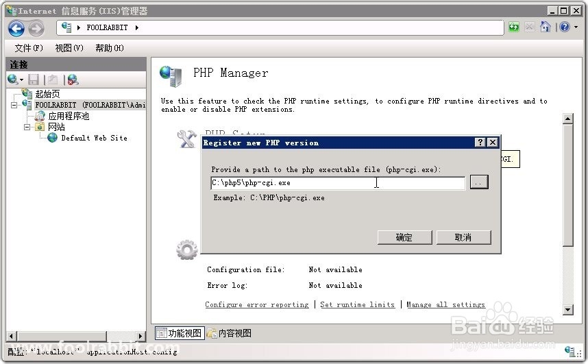588x364 pixels.
Task: Switch to 功能视图 tab
Action: 180,333
